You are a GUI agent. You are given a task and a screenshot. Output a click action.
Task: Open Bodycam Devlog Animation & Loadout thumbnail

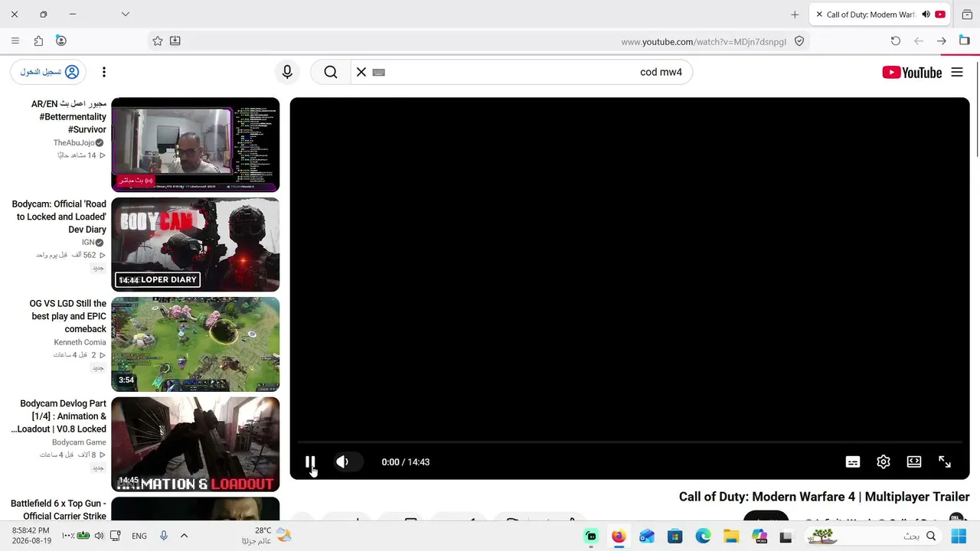click(x=195, y=444)
